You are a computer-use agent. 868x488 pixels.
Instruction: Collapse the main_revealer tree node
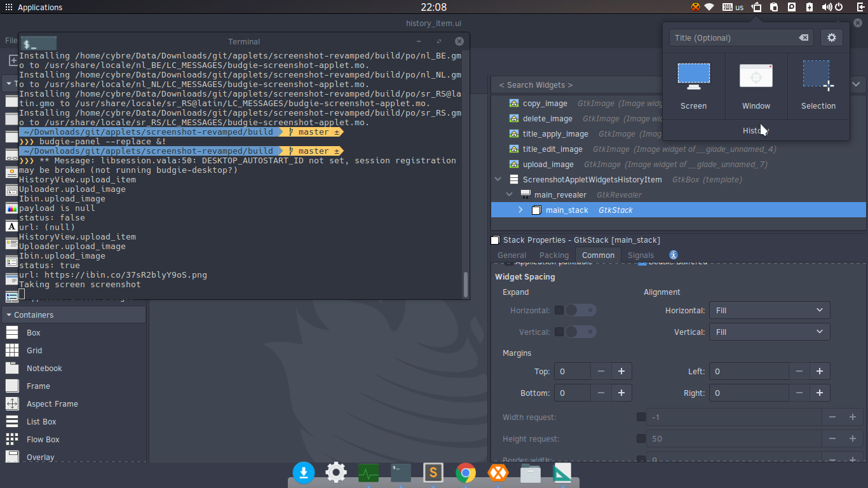pyautogui.click(x=509, y=194)
